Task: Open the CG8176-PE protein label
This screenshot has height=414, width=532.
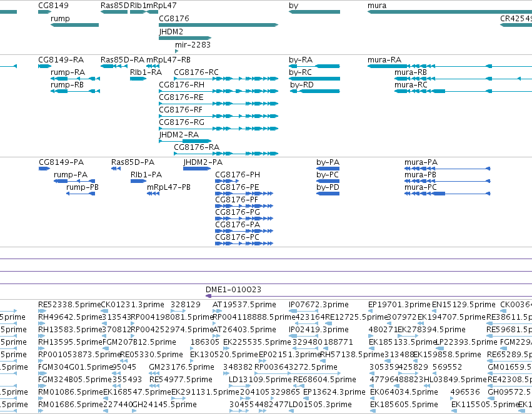Action: (237, 187)
